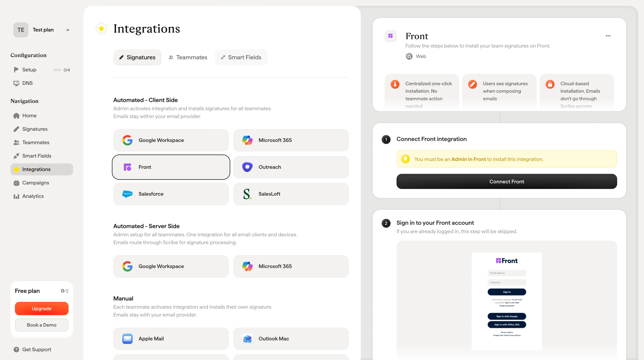Viewport: 644px width, 360px height.
Task: Click the Campaigns calendar icon in sidebar
Action: (x=16, y=183)
